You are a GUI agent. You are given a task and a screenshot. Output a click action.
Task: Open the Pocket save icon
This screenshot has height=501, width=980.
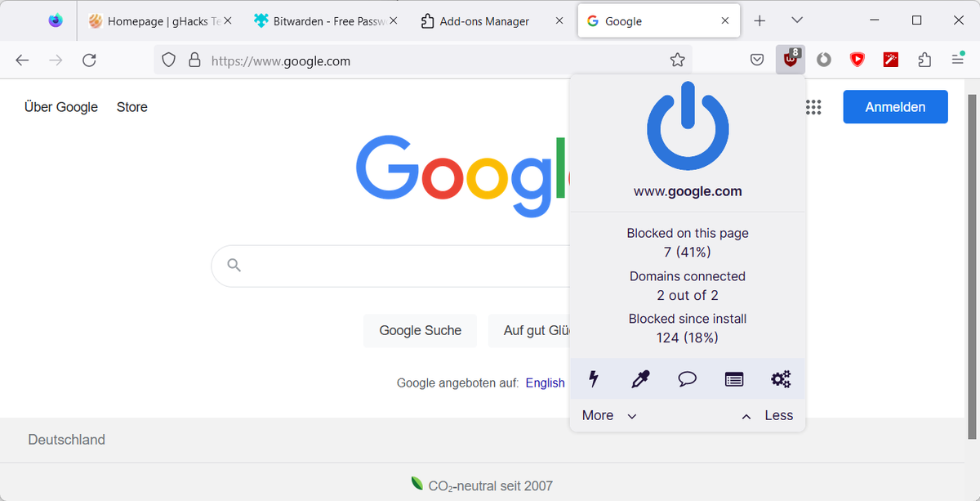coord(756,59)
